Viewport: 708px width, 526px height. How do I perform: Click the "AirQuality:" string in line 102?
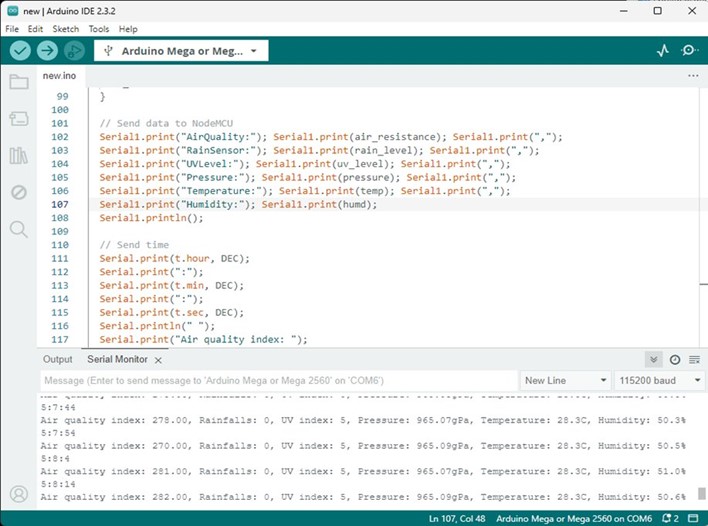point(221,137)
